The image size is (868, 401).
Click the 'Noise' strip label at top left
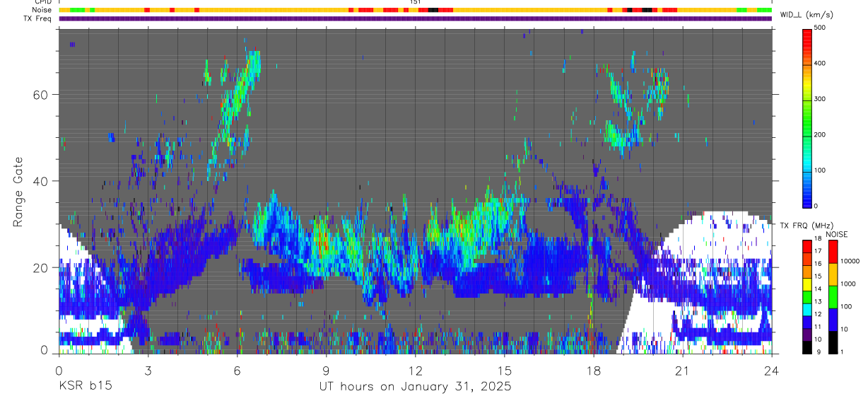(42, 10)
